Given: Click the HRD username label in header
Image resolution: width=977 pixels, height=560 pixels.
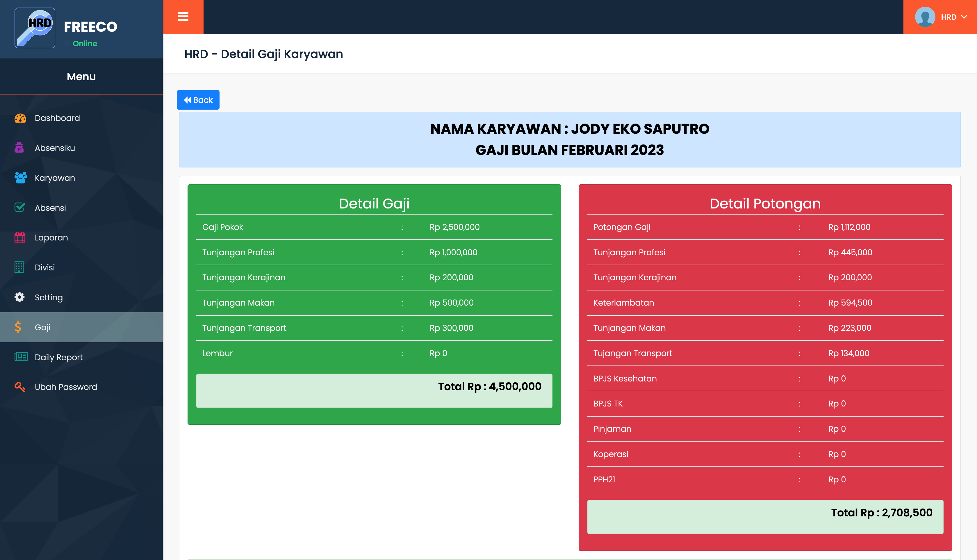Looking at the screenshot, I should coord(949,17).
